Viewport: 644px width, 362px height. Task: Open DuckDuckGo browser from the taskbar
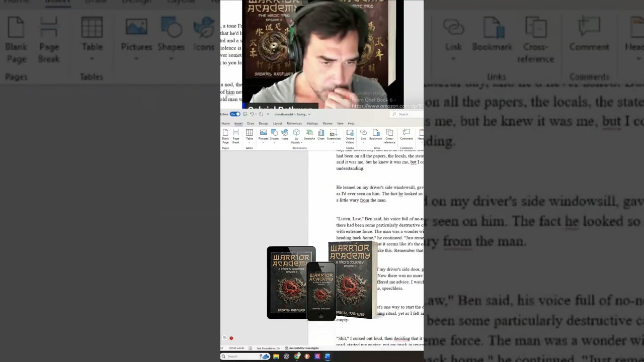coord(307,356)
